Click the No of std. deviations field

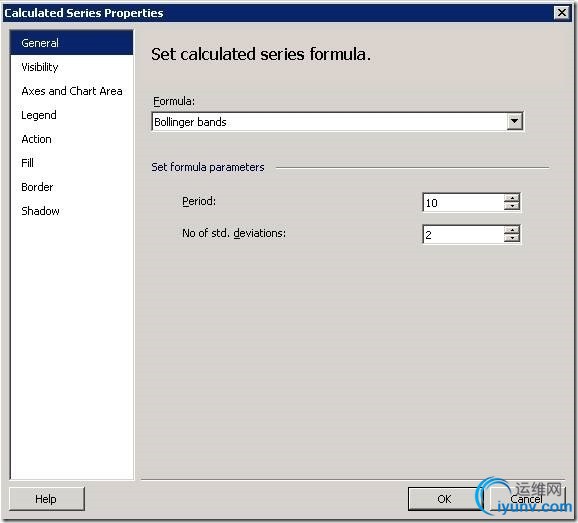(x=463, y=234)
